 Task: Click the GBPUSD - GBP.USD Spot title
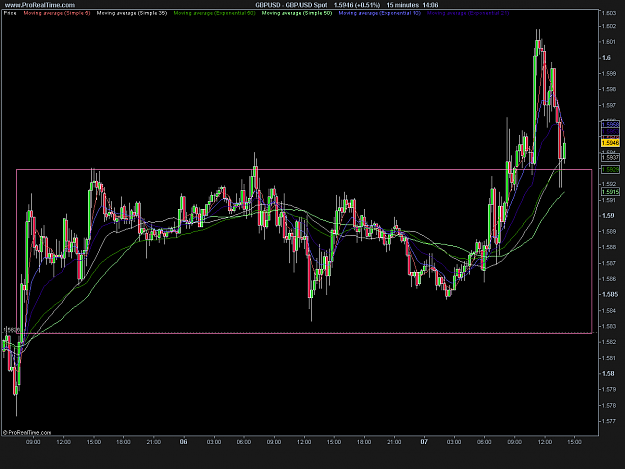click(x=291, y=5)
